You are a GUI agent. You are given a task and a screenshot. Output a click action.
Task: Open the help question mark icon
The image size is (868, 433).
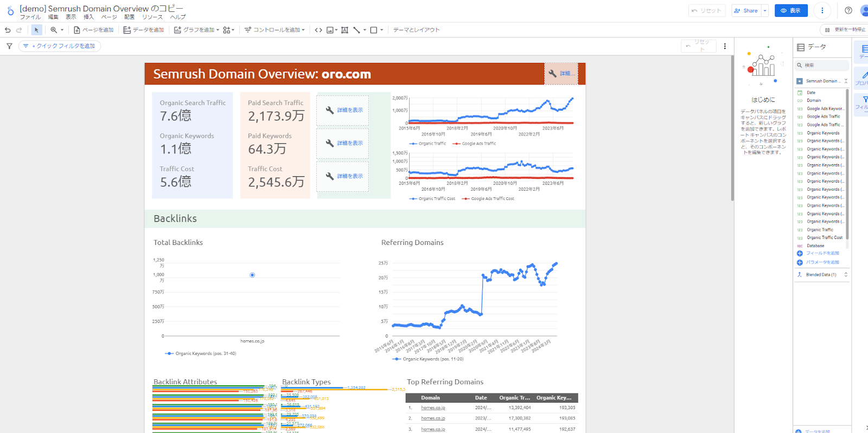click(x=848, y=10)
